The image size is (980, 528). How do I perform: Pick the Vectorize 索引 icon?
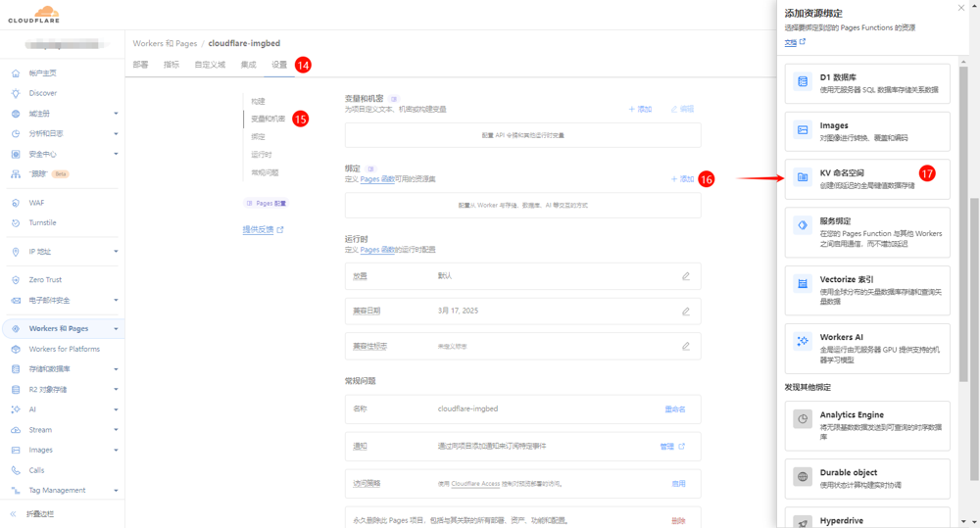pos(803,283)
